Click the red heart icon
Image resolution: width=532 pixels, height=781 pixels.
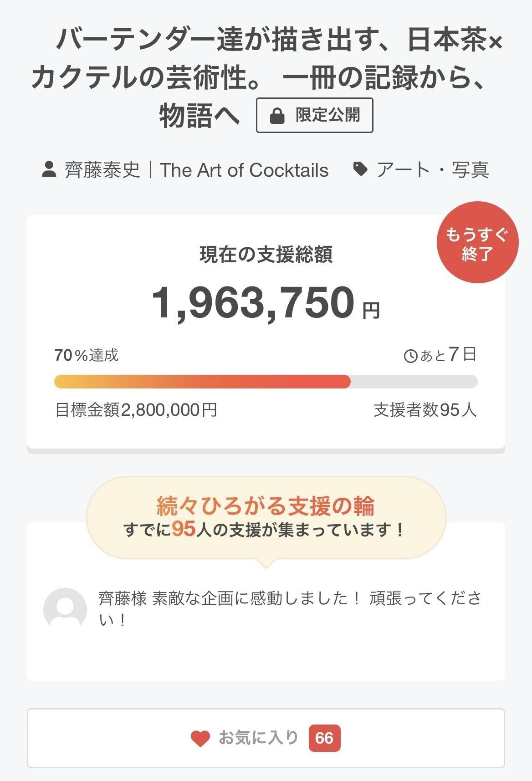point(200,738)
